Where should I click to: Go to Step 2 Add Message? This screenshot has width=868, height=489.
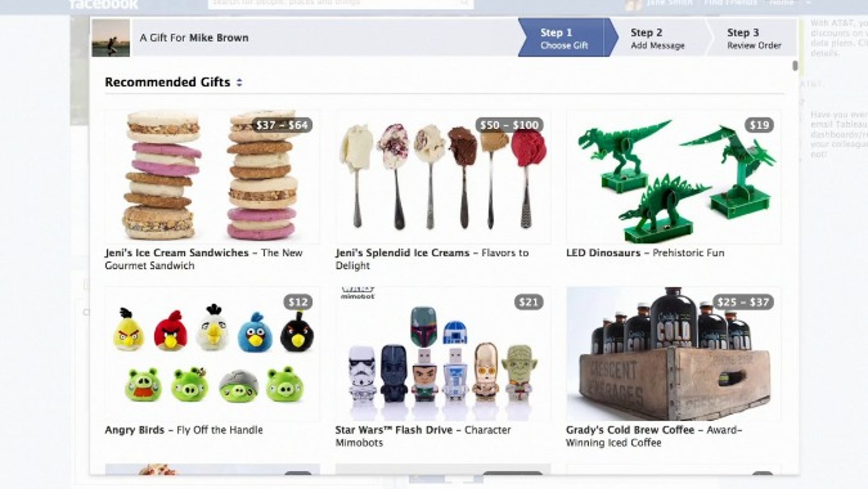pos(657,38)
